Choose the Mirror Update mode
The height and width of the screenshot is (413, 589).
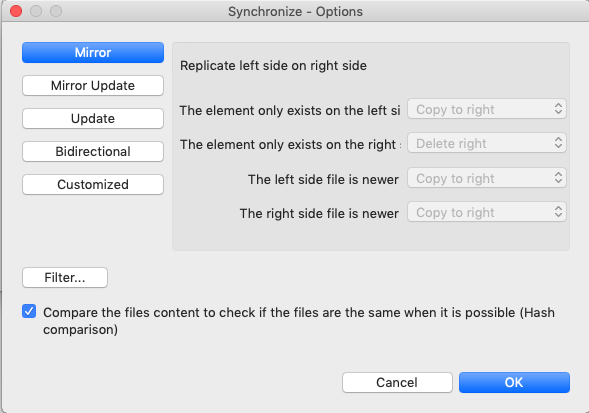pyautogui.click(x=93, y=86)
